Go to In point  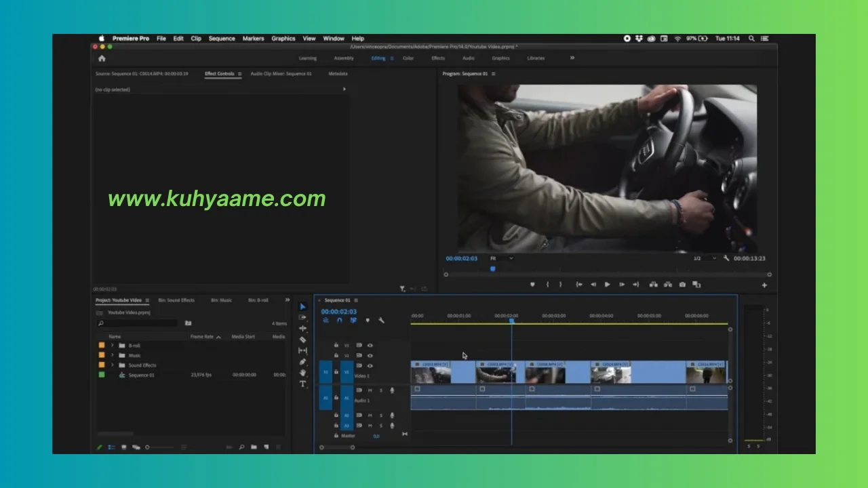tap(579, 285)
